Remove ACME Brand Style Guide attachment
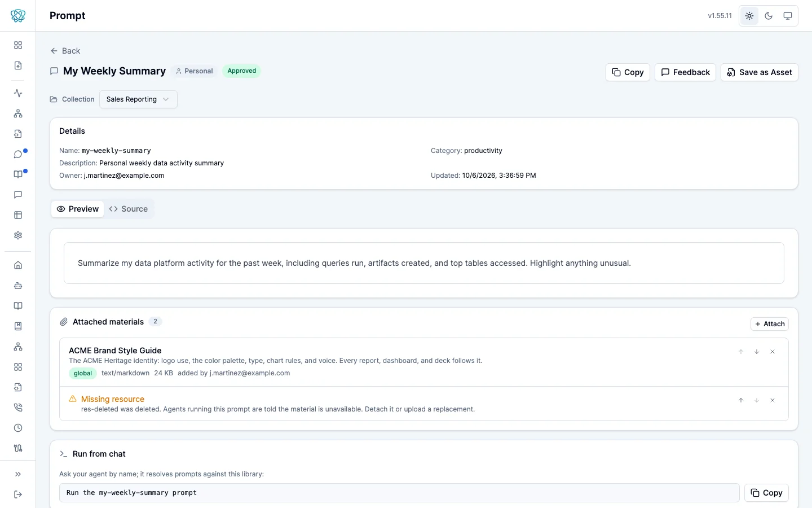 [773, 352]
